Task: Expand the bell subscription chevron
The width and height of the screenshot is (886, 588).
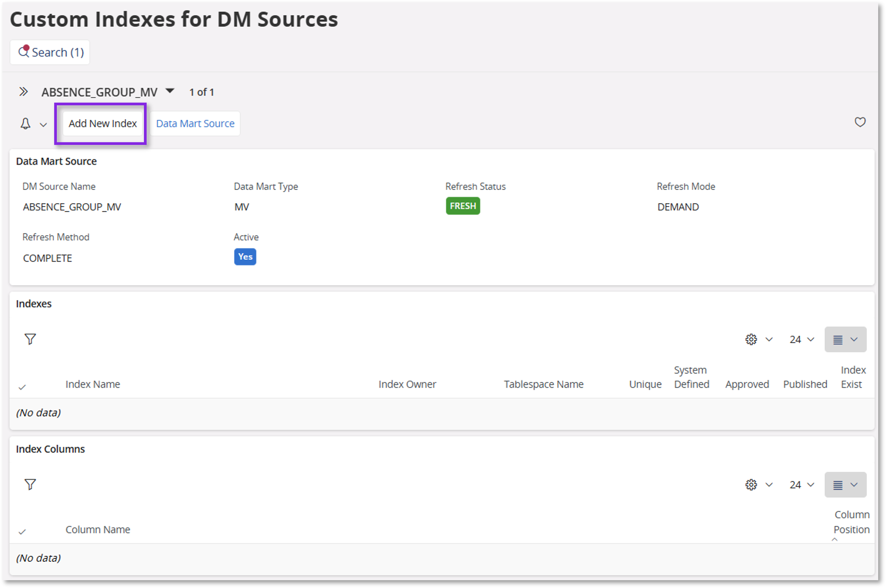Action: [43, 125]
